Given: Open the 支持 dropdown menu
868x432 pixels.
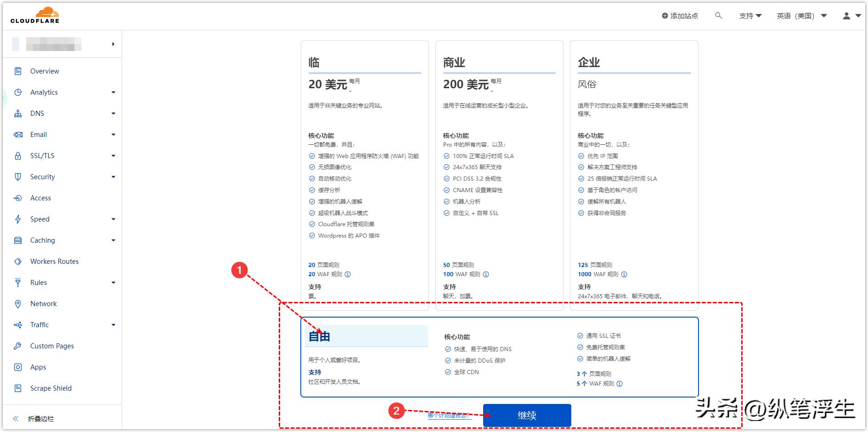Looking at the screenshot, I should [750, 15].
